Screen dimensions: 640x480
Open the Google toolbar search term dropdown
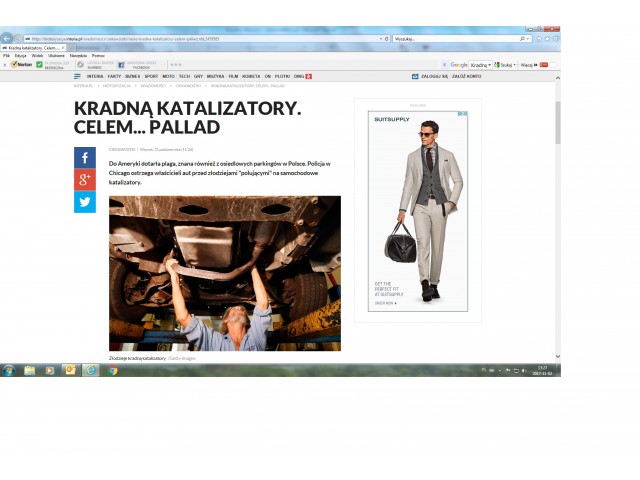click(x=491, y=64)
